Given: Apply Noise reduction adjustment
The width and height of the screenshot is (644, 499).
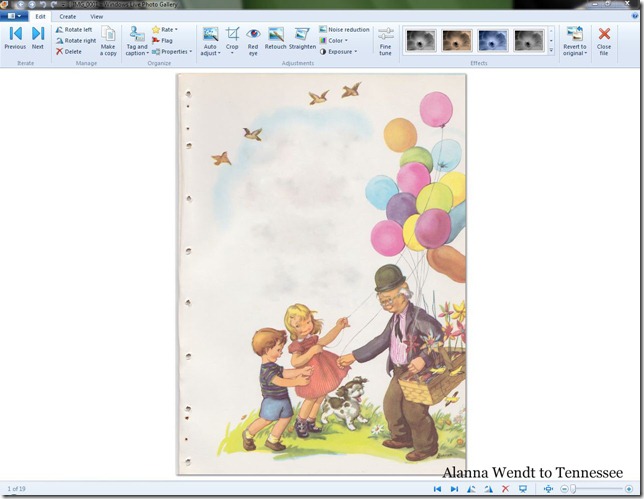Looking at the screenshot, I should click(x=344, y=30).
